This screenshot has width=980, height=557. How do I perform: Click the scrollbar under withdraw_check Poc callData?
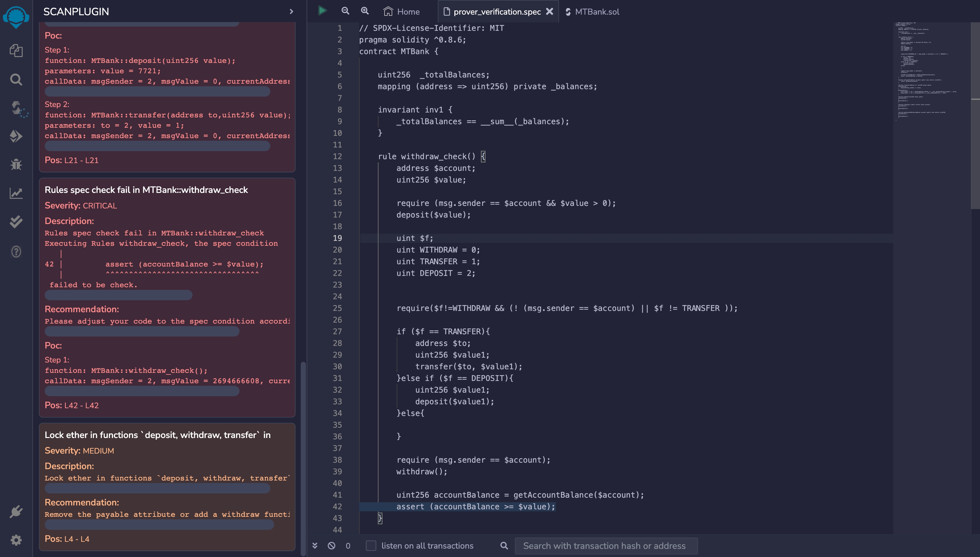[142, 391]
